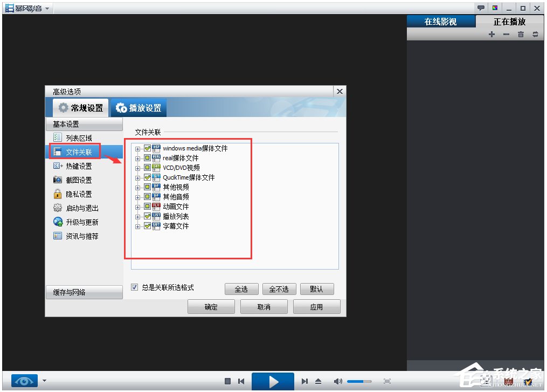Jump to the previous track
This screenshot has width=547, height=392.
pos(241,381)
